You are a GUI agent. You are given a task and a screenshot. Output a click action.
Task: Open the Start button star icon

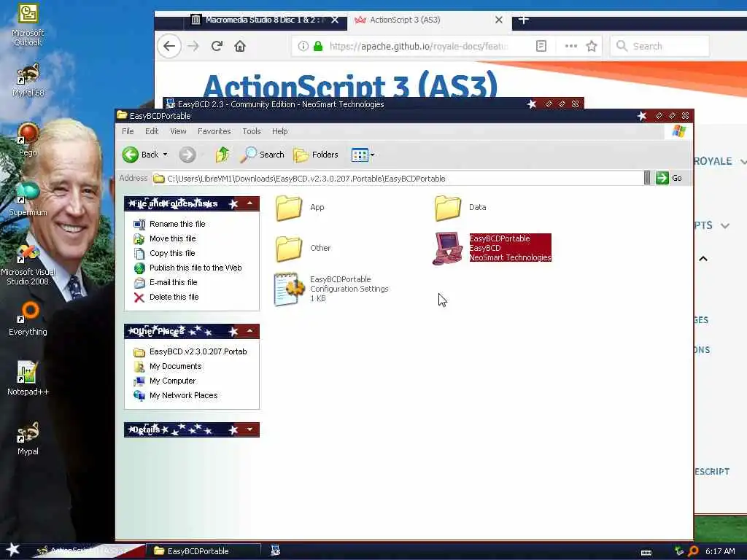pyautogui.click(x=12, y=550)
